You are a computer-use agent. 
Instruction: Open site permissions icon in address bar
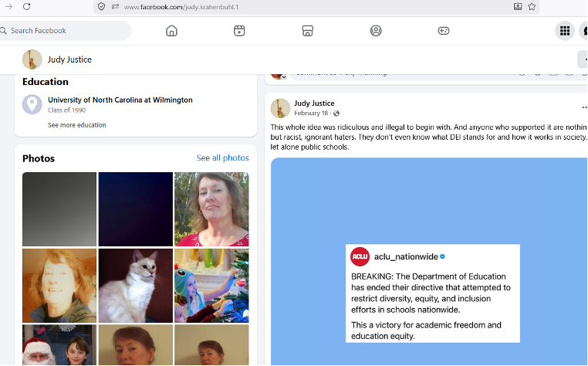pos(115,6)
